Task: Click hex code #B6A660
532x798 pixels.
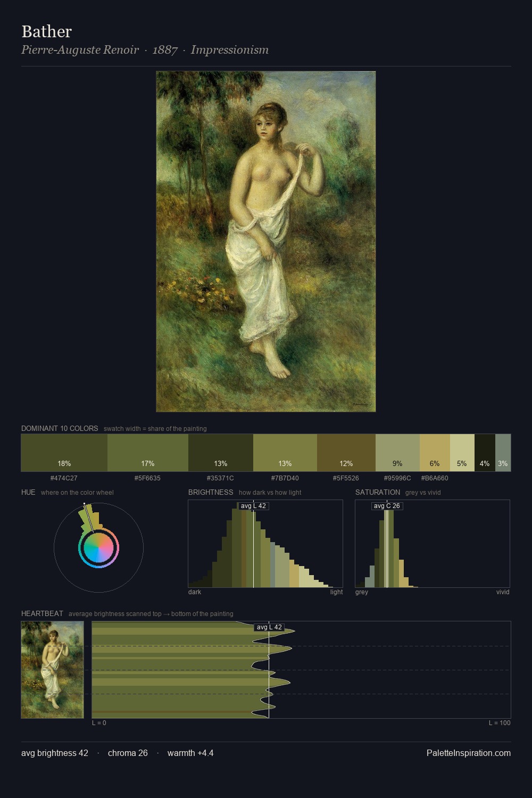Action: 435,478
